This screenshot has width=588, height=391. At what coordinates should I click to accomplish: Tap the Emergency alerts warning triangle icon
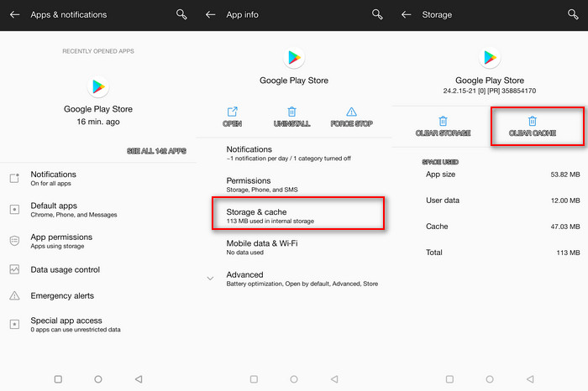(x=14, y=295)
